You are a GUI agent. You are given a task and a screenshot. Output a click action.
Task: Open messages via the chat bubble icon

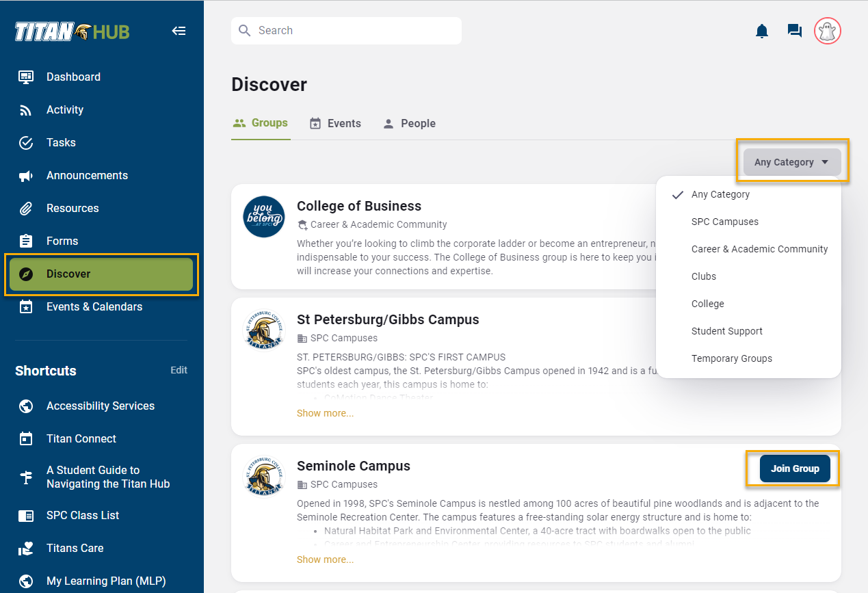(795, 31)
